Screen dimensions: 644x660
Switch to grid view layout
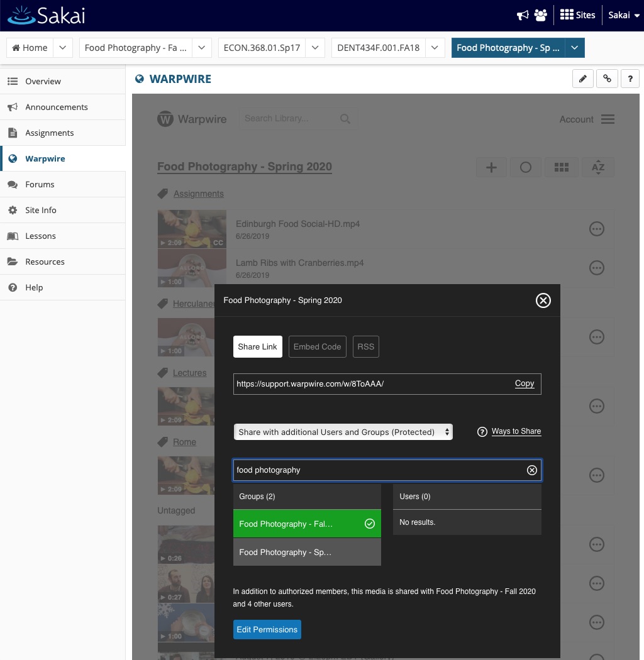click(x=562, y=168)
